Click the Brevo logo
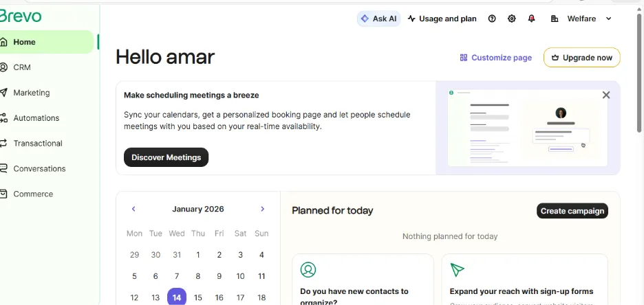This screenshot has width=644, height=305. click(x=21, y=16)
